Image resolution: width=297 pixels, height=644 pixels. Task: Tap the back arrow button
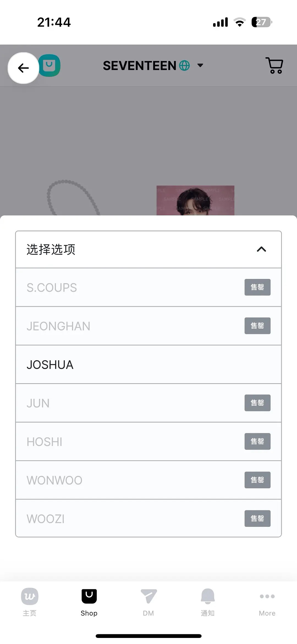click(23, 68)
